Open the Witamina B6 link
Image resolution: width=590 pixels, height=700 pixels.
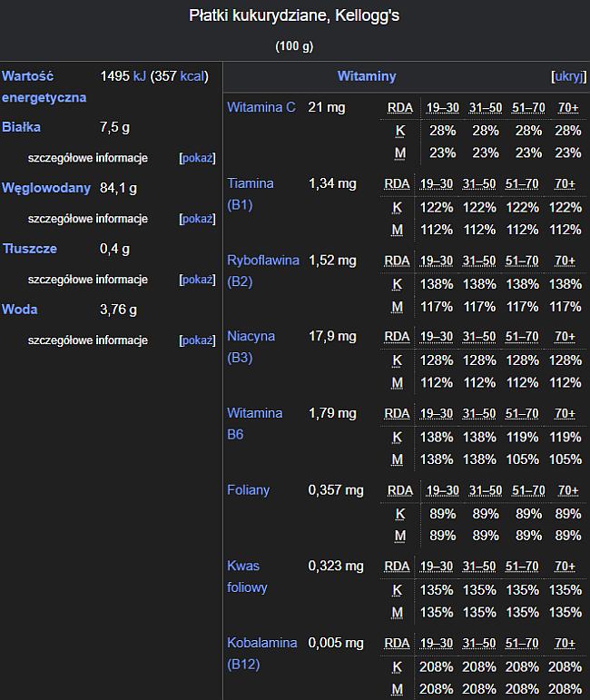pyautogui.click(x=255, y=424)
